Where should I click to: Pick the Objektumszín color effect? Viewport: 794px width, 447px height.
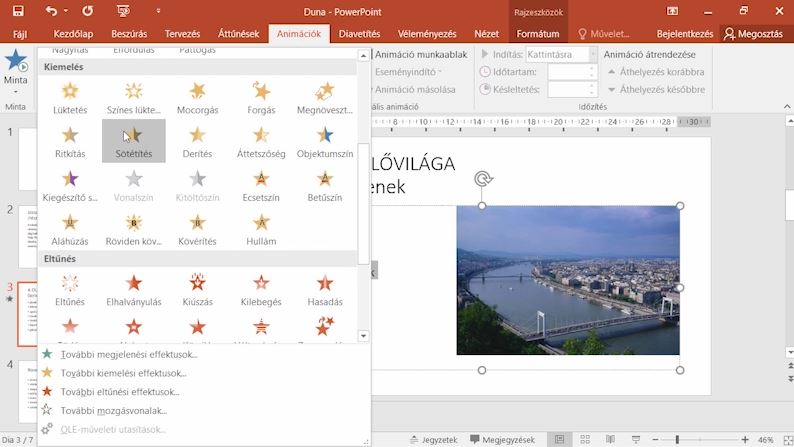point(325,141)
